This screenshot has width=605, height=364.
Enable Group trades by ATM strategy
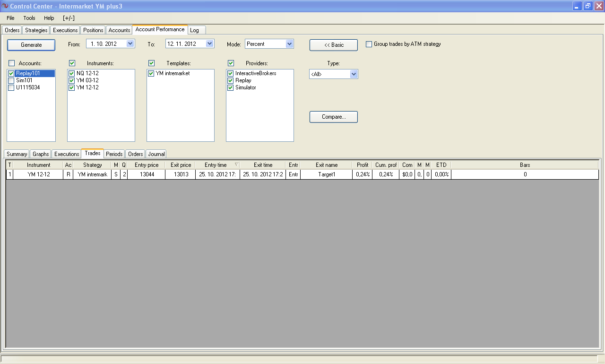pyautogui.click(x=369, y=44)
